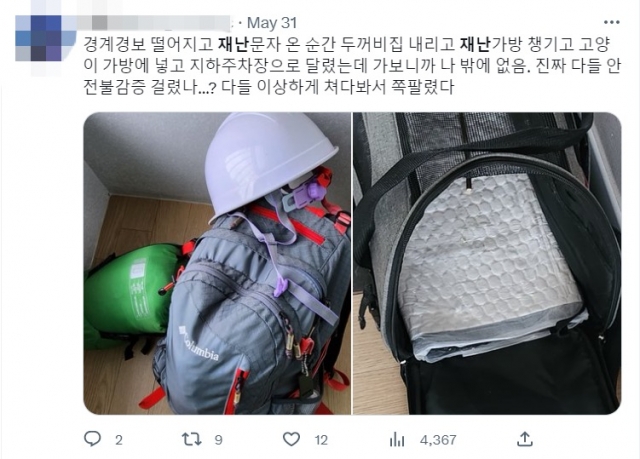640x459 pixels.
Task: Open the blurred profile avatar
Action: pos(45,39)
